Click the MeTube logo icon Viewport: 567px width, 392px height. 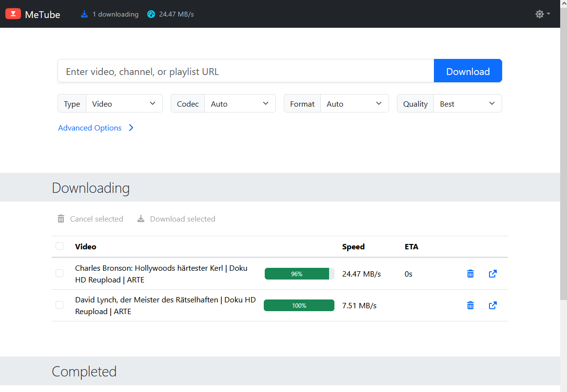click(x=13, y=14)
